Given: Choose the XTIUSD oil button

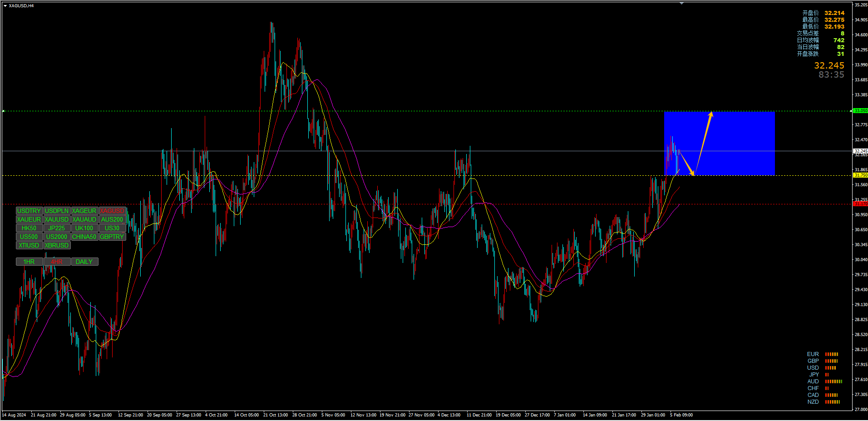Looking at the screenshot, I should [x=29, y=246].
